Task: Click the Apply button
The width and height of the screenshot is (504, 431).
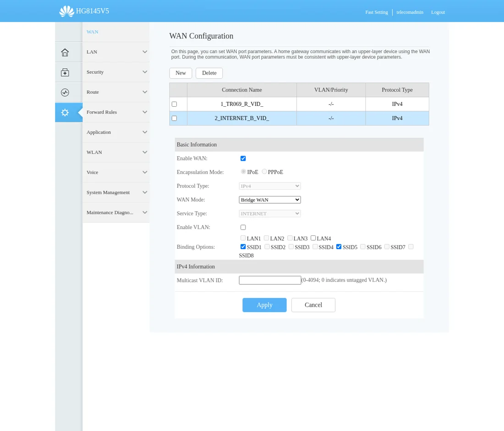Action: click(264, 305)
